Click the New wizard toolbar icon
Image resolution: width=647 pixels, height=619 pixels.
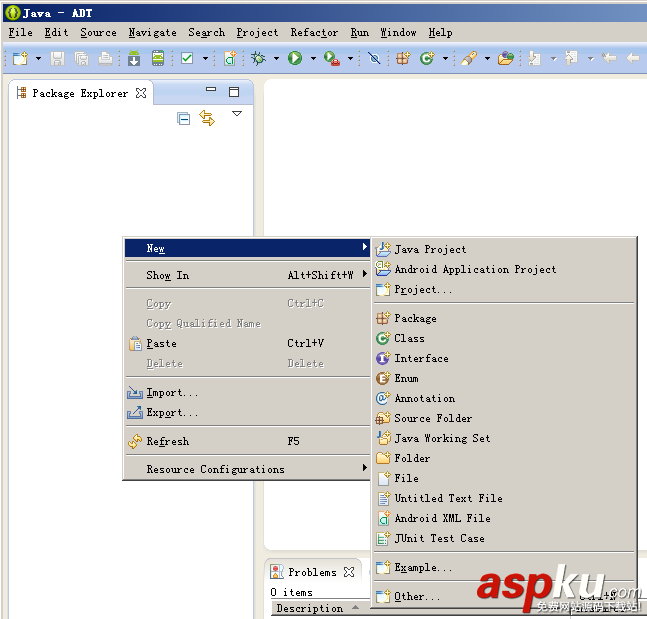tap(20, 59)
